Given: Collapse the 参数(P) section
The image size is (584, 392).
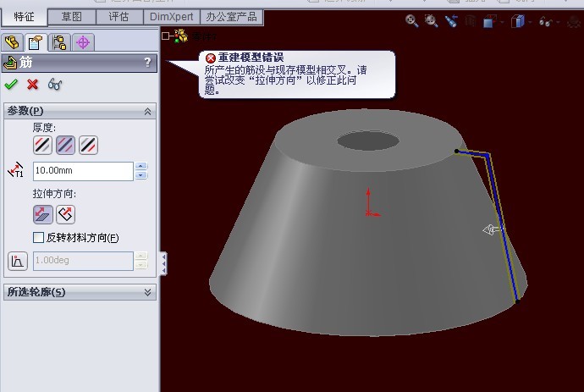Looking at the screenshot, I should 147,111.
